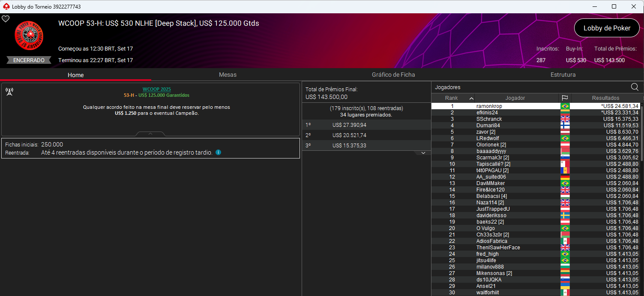Click the Total de Prêmios value US$ 143.500
The height and width of the screenshot is (296, 644).
pyautogui.click(x=609, y=60)
